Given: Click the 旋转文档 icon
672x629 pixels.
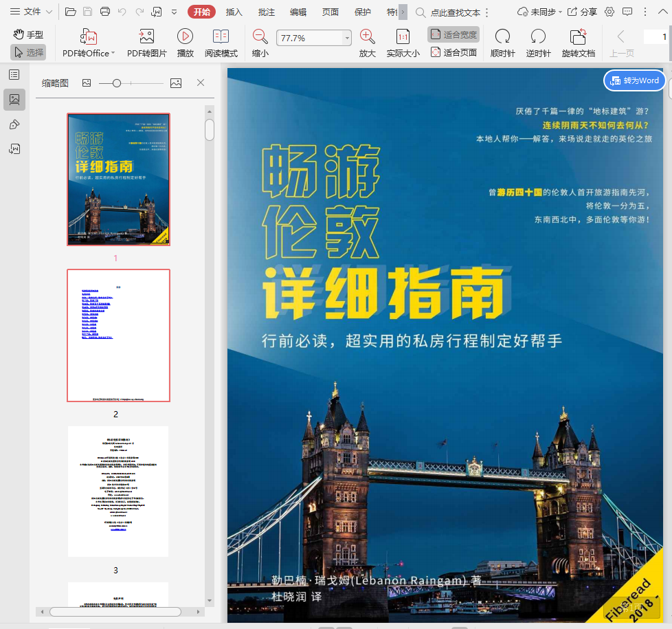Looking at the screenshot, I should click(578, 37).
